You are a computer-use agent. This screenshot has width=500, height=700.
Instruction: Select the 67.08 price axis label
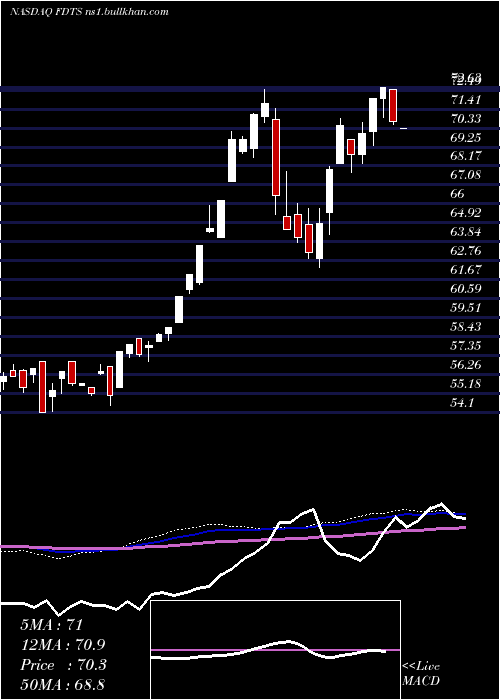[x=466, y=175]
